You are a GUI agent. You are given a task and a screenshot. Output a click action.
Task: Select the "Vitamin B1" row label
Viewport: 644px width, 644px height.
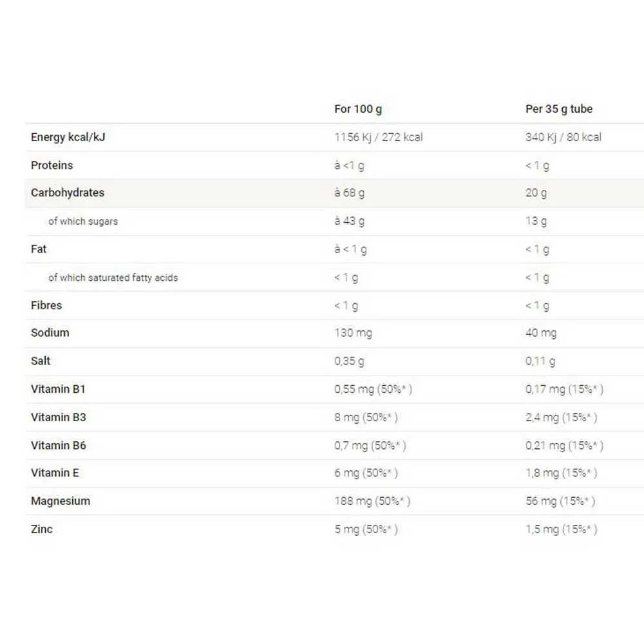58,389
